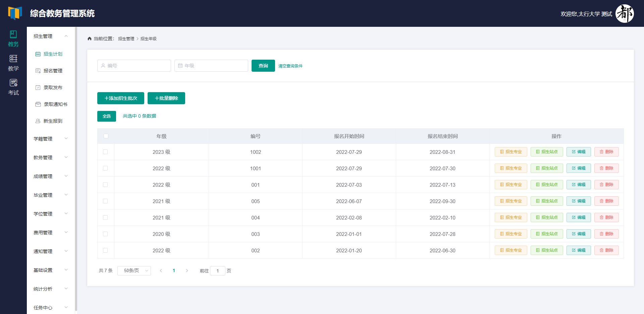Expand the 费用管理 menu group
Screen dimensions: 644x314
tap(51, 233)
